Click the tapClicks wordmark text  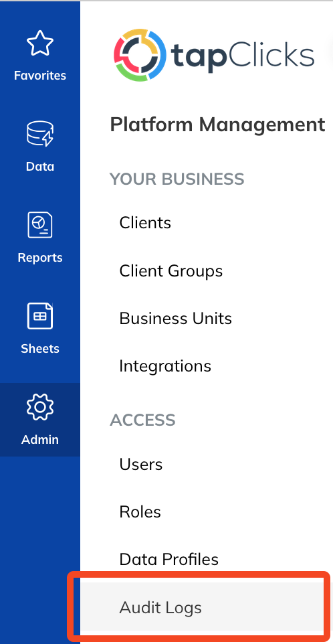pyautogui.click(x=242, y=56)
